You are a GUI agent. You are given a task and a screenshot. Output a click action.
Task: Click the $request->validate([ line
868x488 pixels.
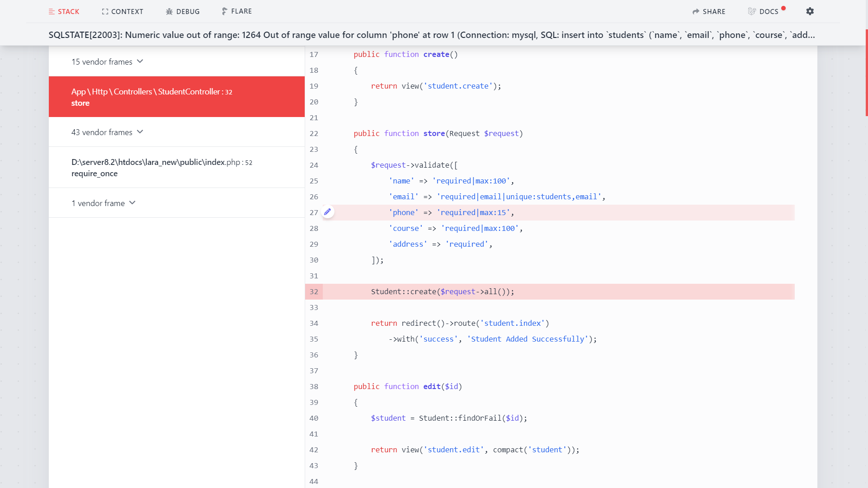tap(414, 165)
